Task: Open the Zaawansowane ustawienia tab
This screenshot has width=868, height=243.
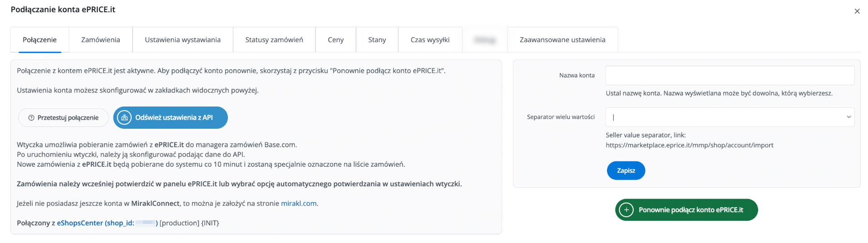Action: 562,40
